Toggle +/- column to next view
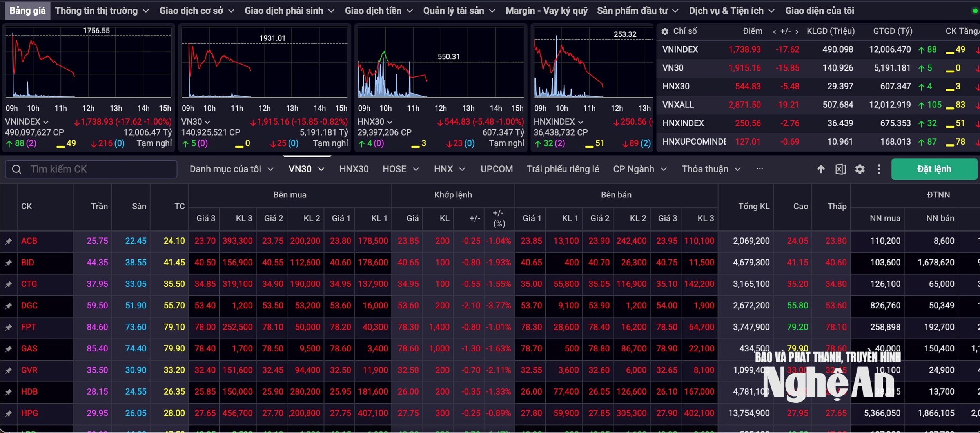 tap(797, 32)
